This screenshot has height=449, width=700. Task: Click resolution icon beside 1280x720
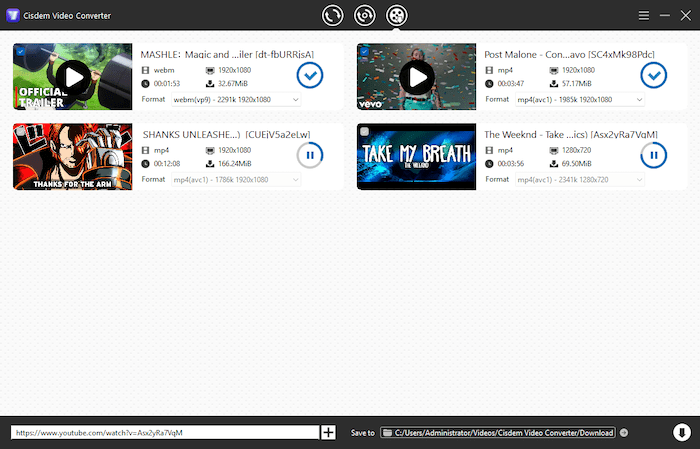[554, 150]
